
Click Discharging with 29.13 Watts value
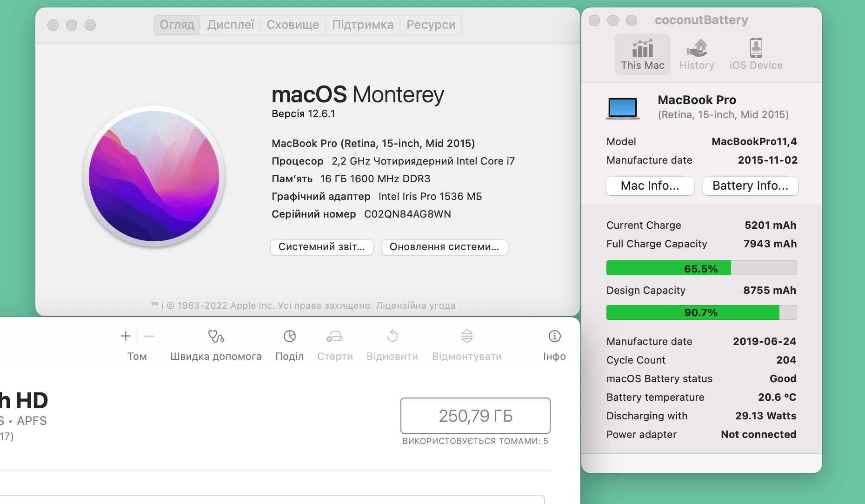pos(765,416)
